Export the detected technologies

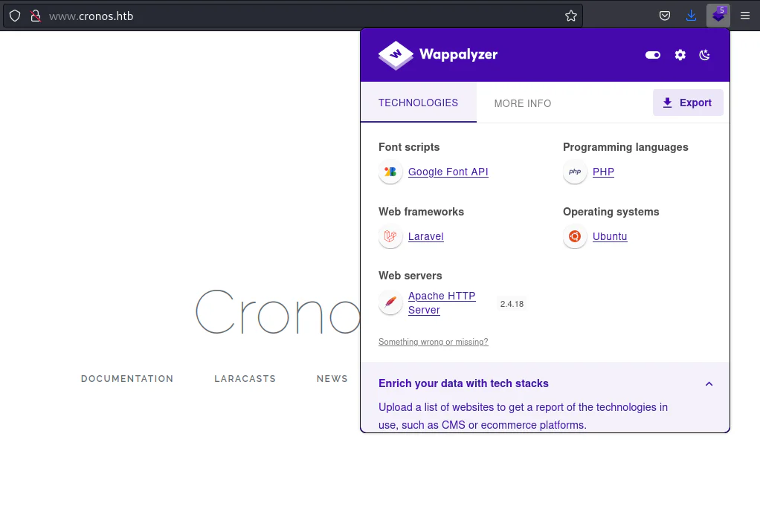[688, 103]
